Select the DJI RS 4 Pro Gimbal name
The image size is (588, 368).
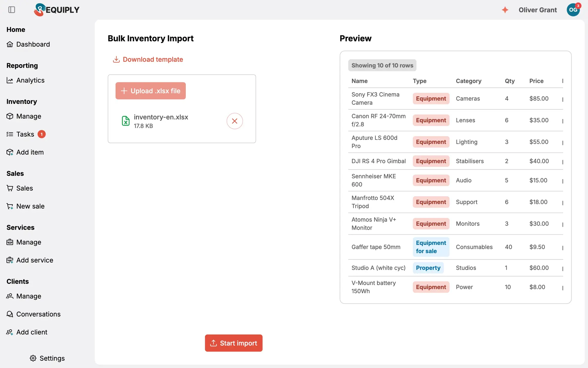379,161
